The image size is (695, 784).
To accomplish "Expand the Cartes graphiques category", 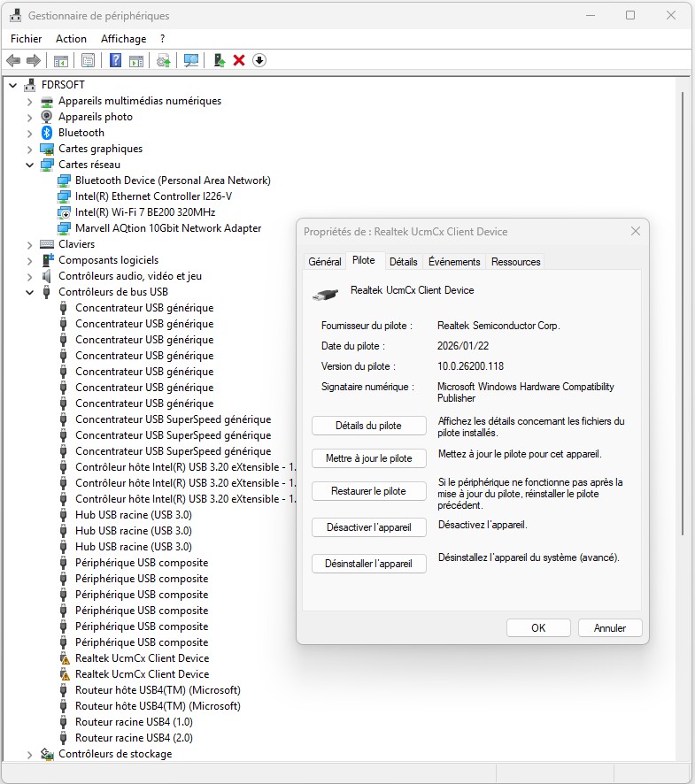I will point(29,149).
